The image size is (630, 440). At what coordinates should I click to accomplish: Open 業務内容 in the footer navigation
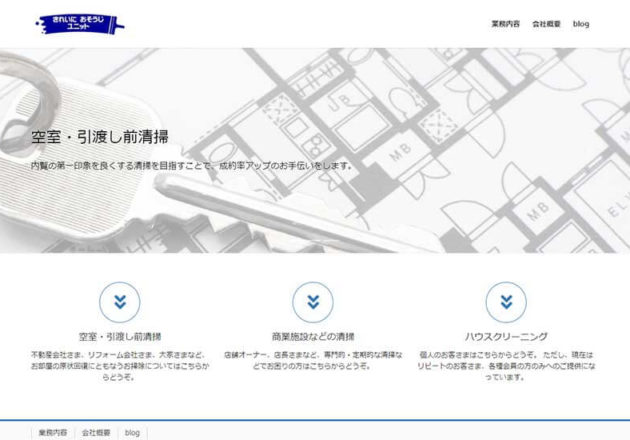coord(53,433)
